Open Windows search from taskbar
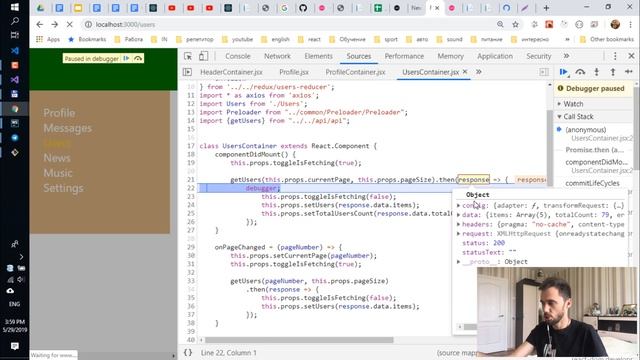The width and height of the screenshot is (640, 360). point(14,21)
